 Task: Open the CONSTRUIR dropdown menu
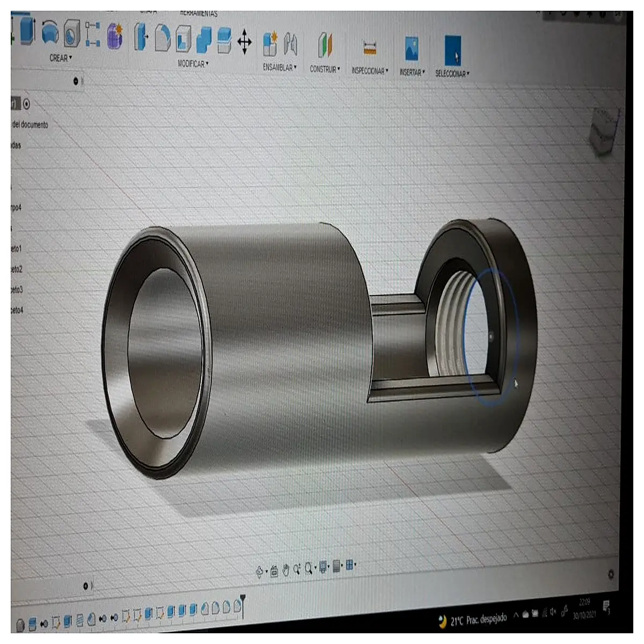pos(325,69)
